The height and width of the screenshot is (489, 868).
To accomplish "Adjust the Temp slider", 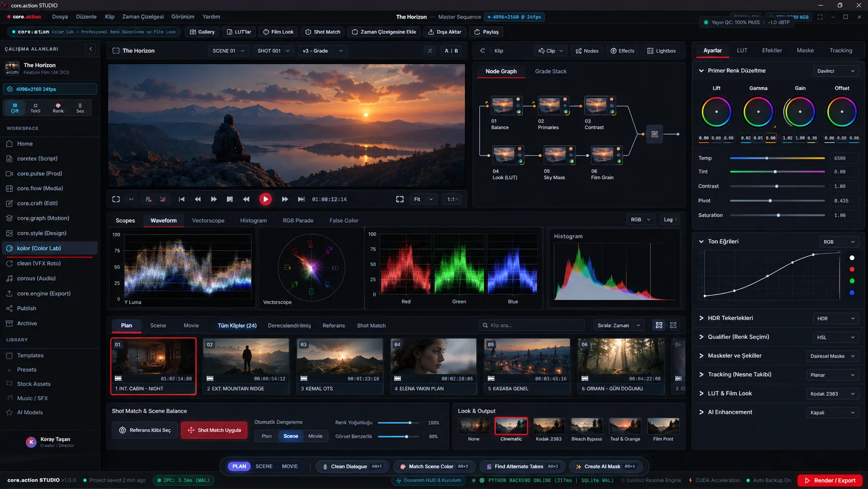I will 777,158.
